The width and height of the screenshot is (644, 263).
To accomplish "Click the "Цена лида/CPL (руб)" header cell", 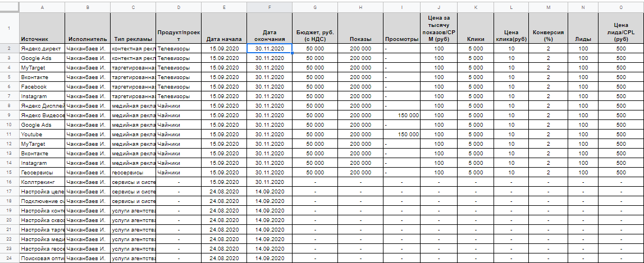I will (x=620, y=28).
